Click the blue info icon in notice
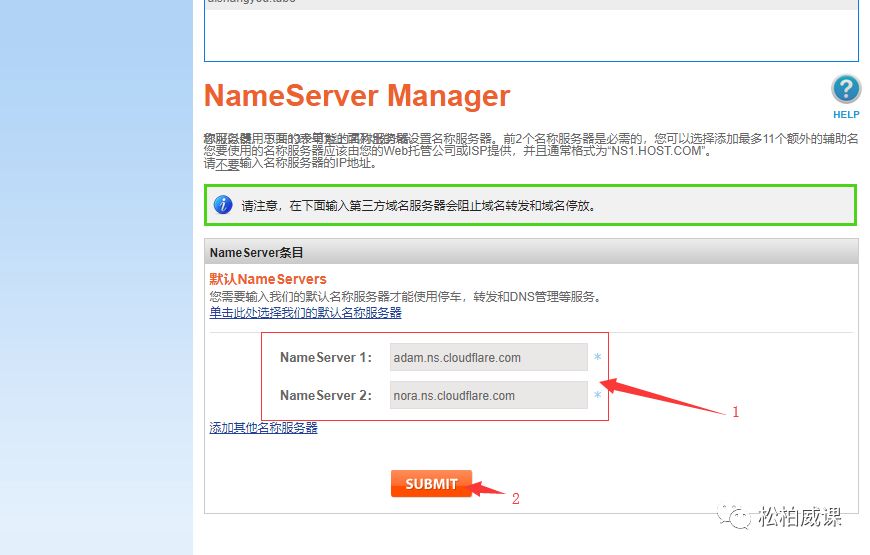 tap(223, 205)
